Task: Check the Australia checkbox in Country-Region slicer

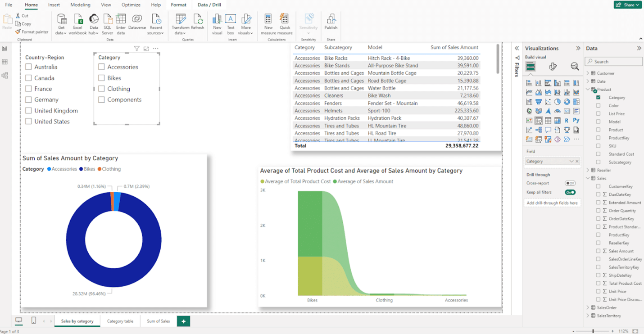Action: click(x=29, y=67)
